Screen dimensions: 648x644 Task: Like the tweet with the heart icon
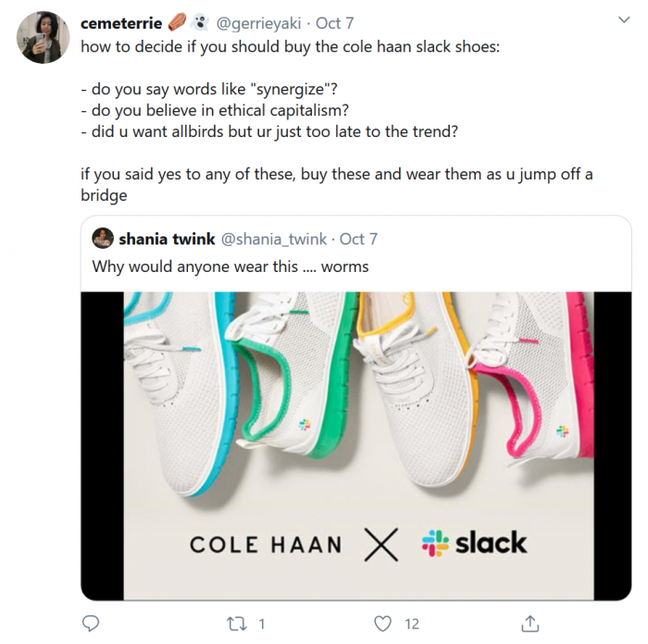coord(382,624)
